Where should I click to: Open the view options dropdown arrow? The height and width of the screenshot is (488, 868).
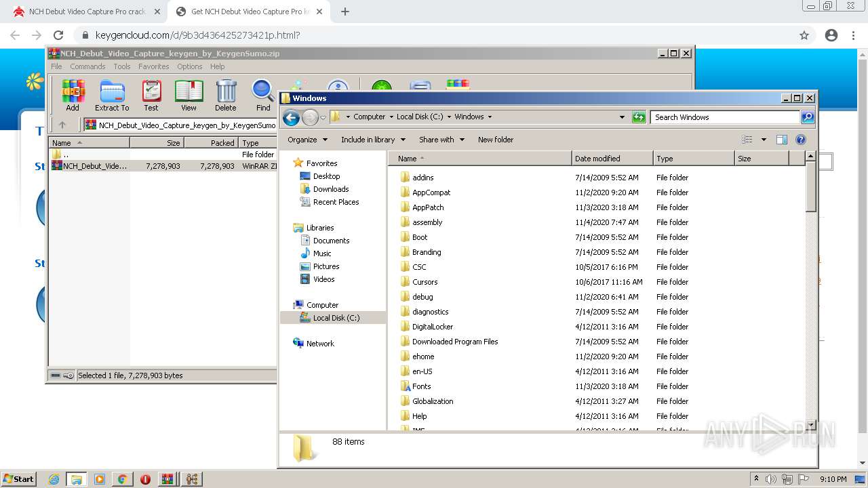click(x=763, y=140)
